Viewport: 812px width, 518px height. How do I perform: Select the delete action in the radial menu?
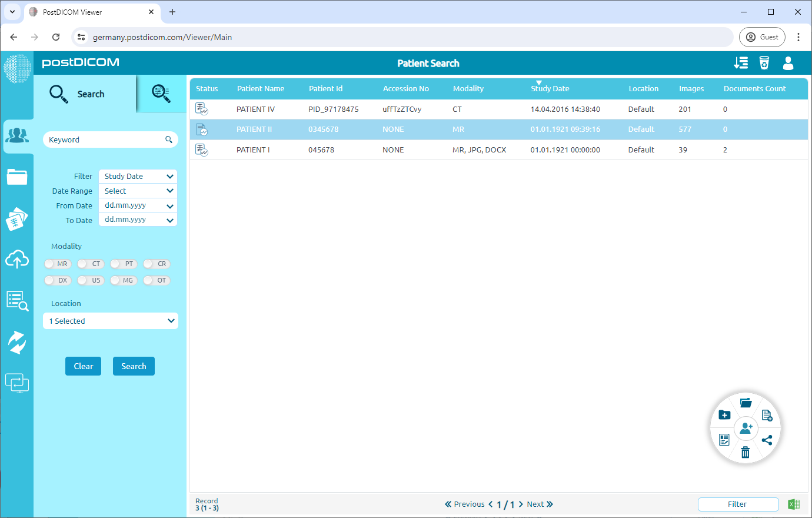pyautogui.click(x=746, y=452)
